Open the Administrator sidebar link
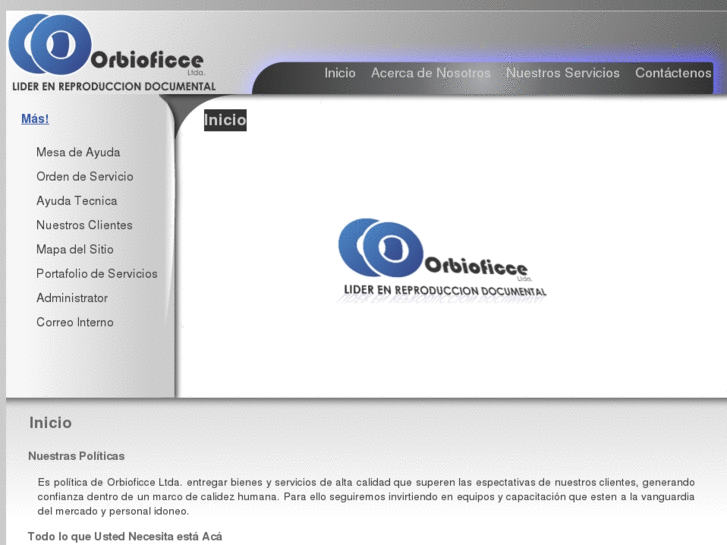Image resolution: width=727 pixels, height=545 pixels. [72, 298]
